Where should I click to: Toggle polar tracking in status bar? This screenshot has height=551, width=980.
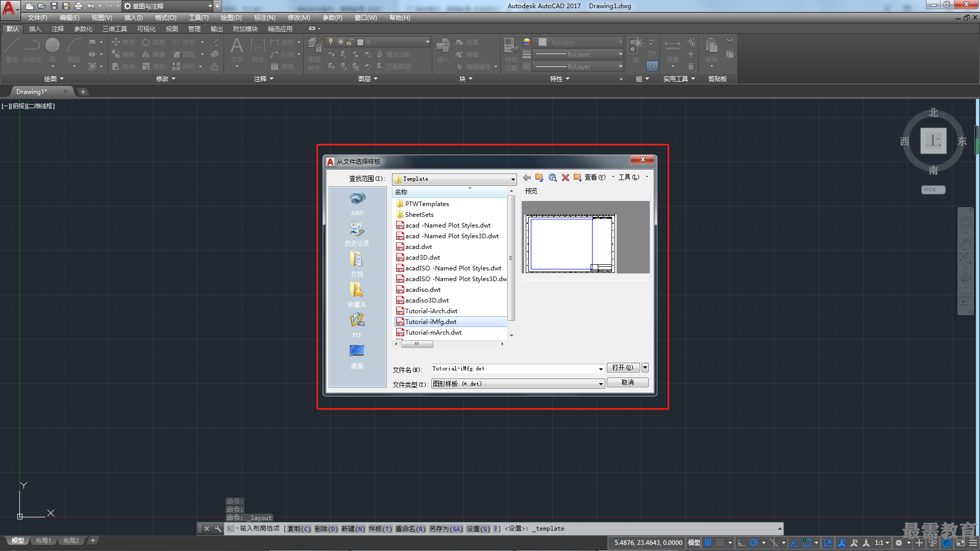click(753, 543)
